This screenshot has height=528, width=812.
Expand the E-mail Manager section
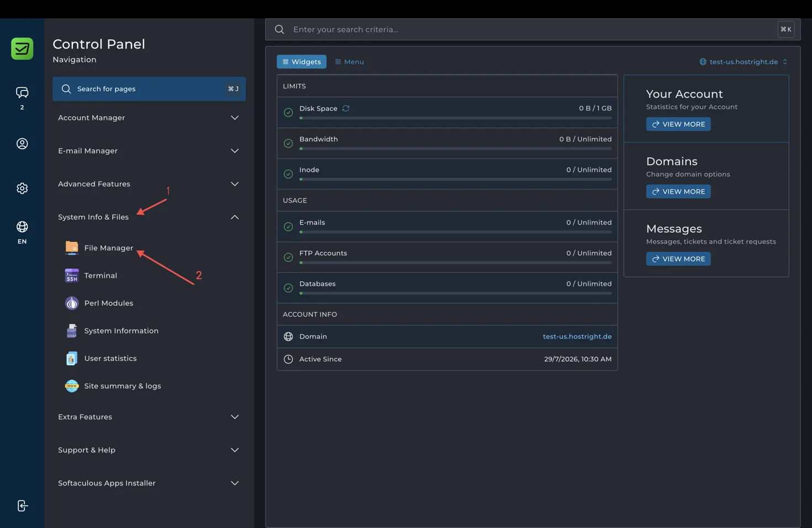[149, 151]
